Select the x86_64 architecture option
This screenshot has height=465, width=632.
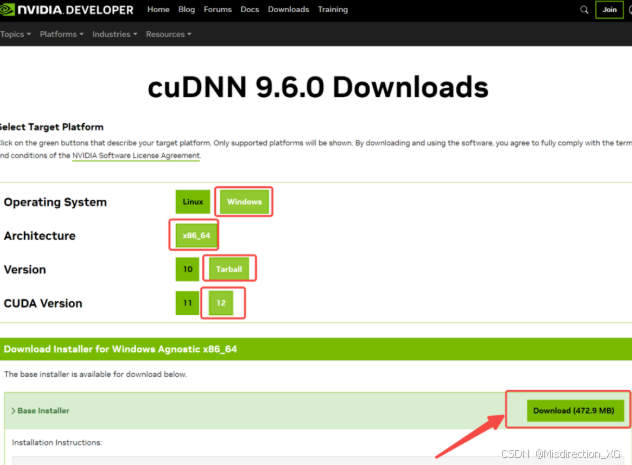(x=196, y=235)
